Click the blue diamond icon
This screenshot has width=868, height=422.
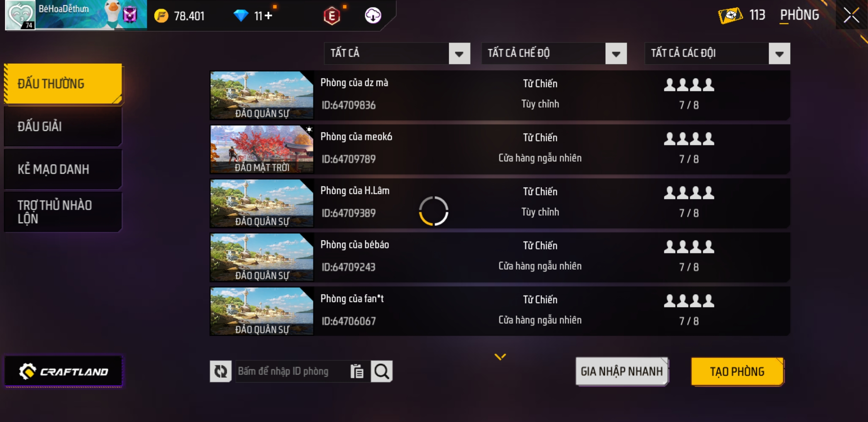coord(241,16)
